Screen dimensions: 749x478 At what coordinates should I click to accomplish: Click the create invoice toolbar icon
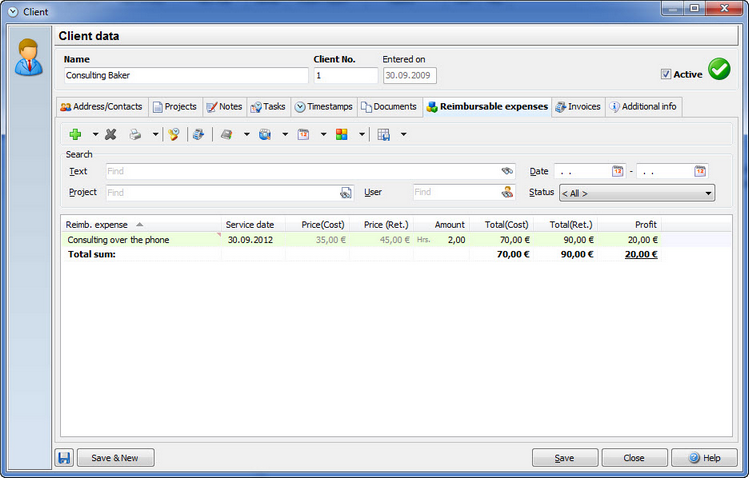[x=198, y=135]
